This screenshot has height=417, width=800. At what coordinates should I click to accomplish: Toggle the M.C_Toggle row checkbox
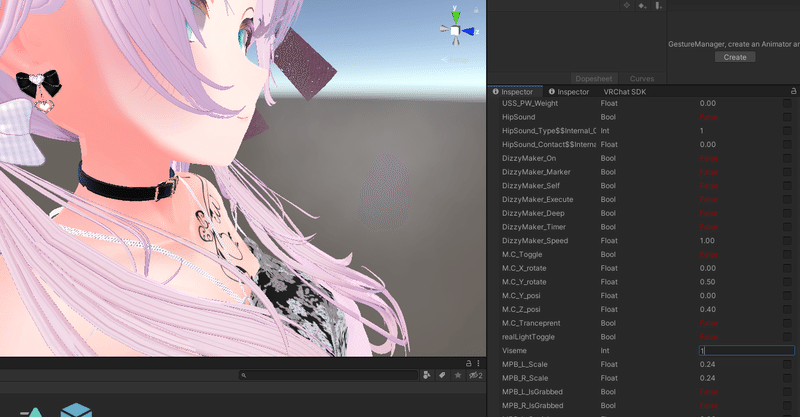pyautogui.click(x=787, y=254)
